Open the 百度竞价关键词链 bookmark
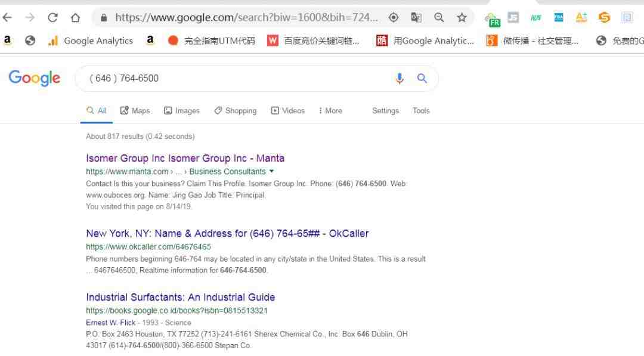Screen dimensions: 644x356 [x=313, y=41]
